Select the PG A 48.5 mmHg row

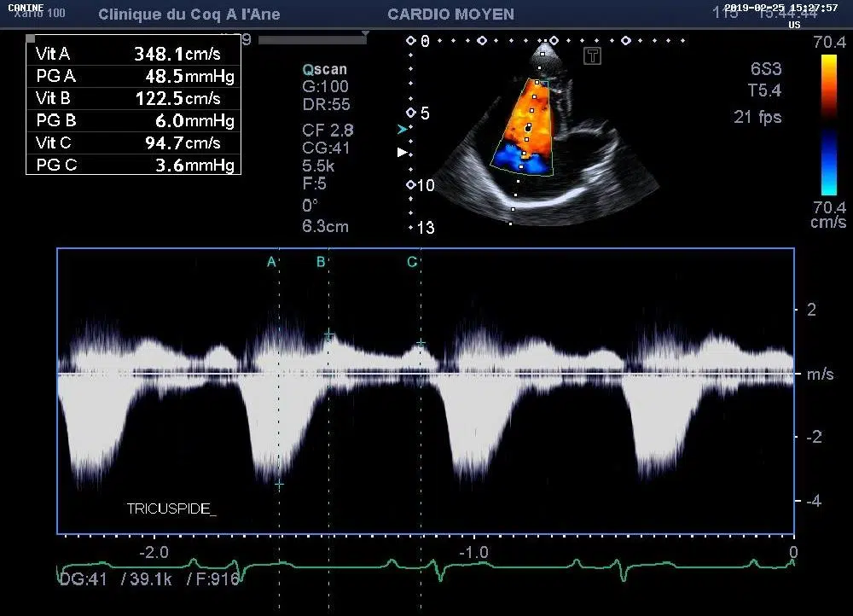pyautogui.click(x=133, y=76)
